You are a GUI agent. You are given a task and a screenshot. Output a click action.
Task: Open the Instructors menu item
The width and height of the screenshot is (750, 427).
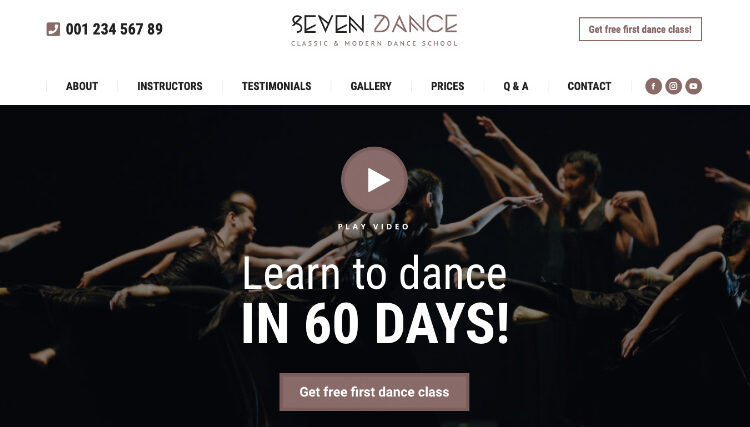click(170, 86)
